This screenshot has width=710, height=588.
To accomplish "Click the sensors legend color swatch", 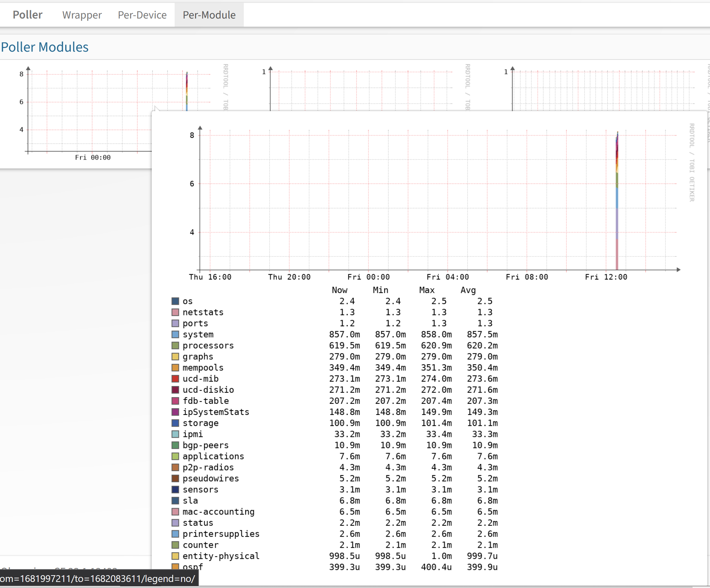I will (x=175, y=489).
